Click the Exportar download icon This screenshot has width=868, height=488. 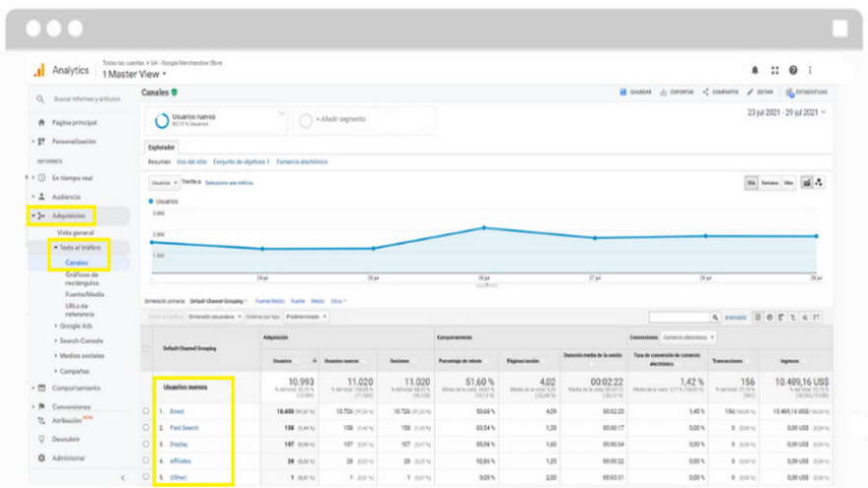click(x=663, y=92)
